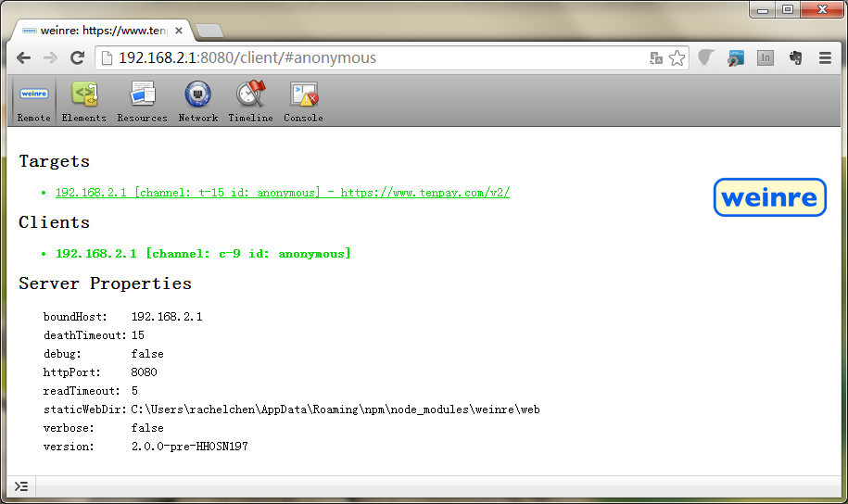Open the Remote panel in weinre
Screen dimensions: 848x504
tap(34, 101)
